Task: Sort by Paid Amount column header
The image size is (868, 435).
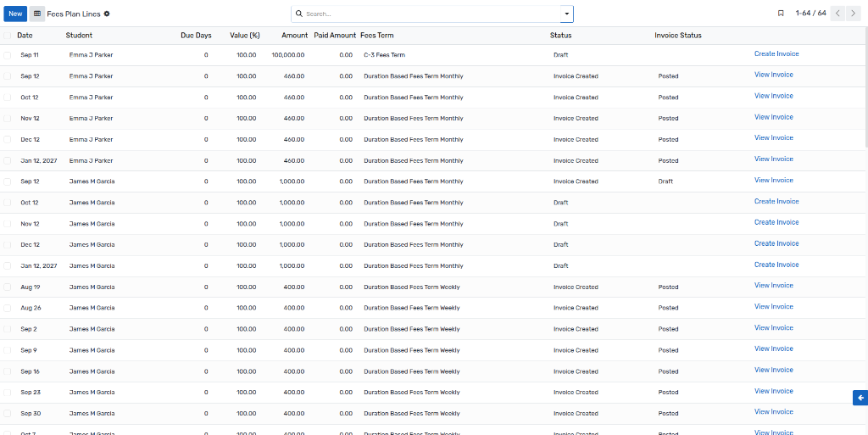Action: [335, 36]
